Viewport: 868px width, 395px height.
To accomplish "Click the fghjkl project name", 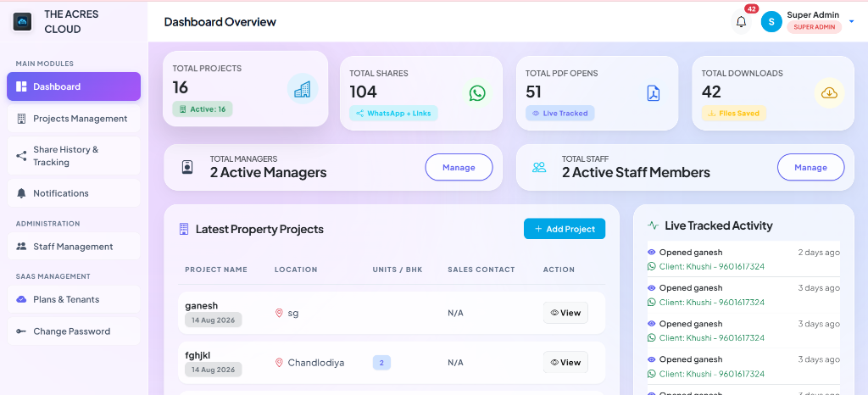I will click(198, 354).
